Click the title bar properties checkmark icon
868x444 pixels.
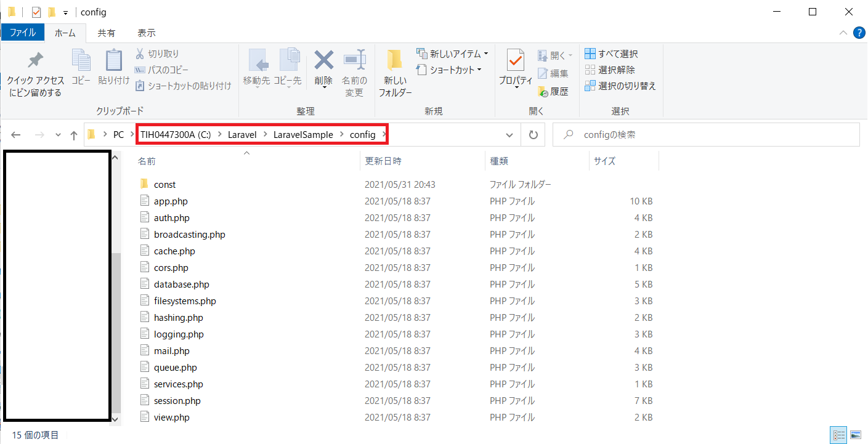tap(36, 12)
